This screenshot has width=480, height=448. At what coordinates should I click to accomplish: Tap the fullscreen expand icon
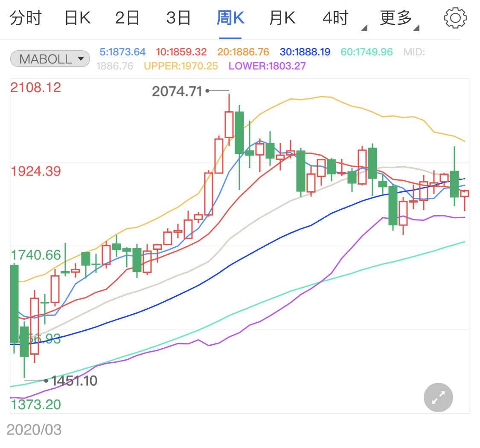[438, 397]
